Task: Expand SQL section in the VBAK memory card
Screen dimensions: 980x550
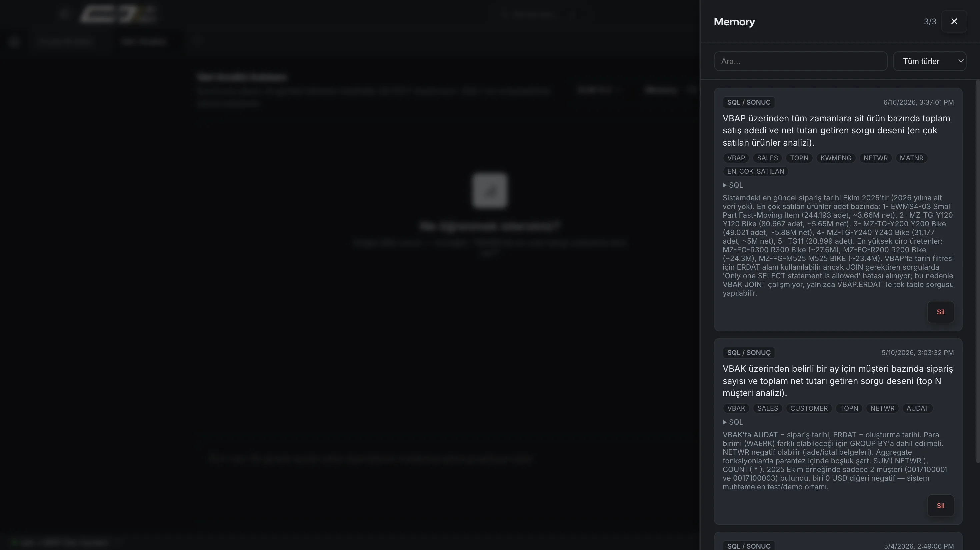Action: point(733,422)
